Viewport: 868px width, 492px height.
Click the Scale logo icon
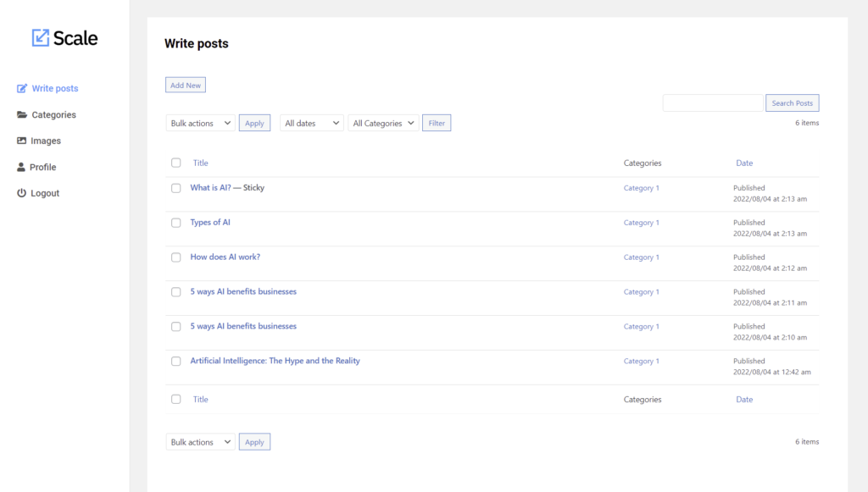(x=40, y=37)
